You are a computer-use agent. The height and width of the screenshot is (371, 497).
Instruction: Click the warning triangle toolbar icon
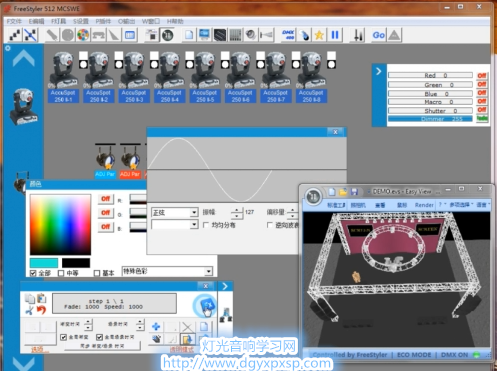click(394, 35)
